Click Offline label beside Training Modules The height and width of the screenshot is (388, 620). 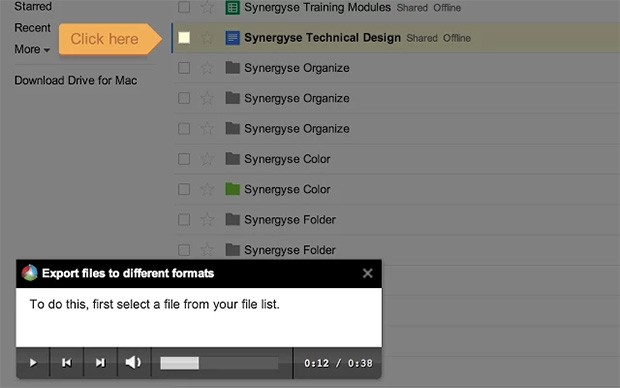447,8
